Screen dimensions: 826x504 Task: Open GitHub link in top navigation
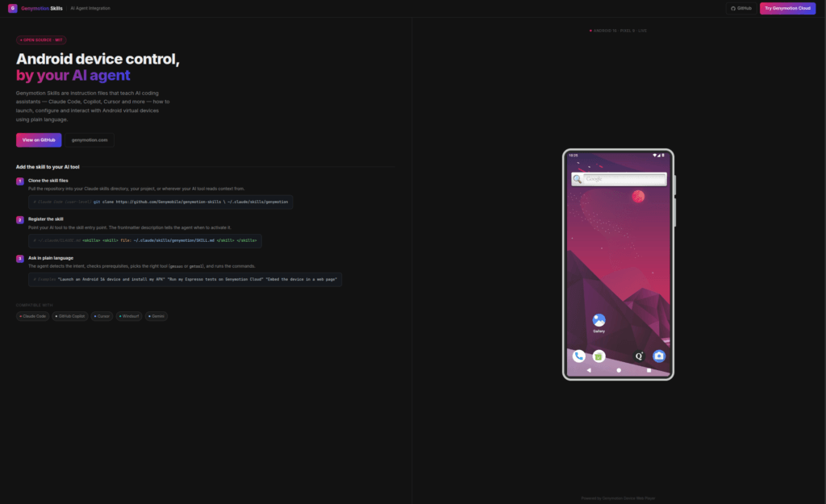(740, 8)
